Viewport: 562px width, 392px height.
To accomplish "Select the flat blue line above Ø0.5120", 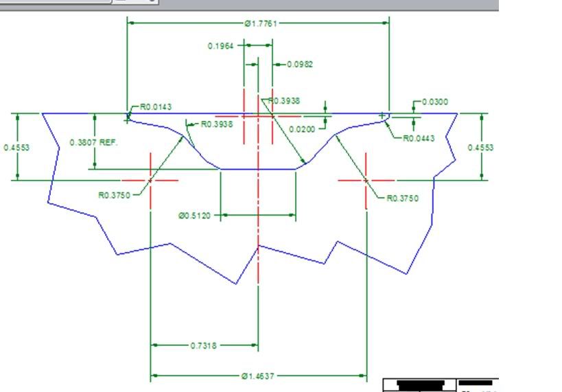I will click(x=258, y=169).
